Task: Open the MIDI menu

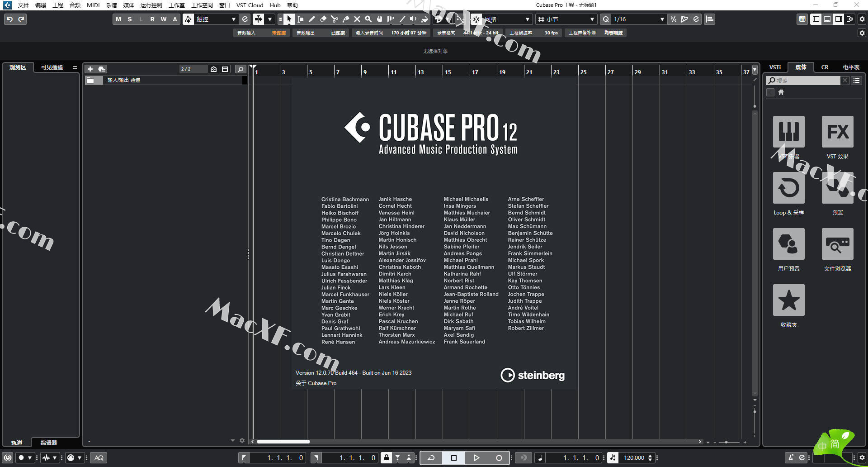Action: point(93,5)
